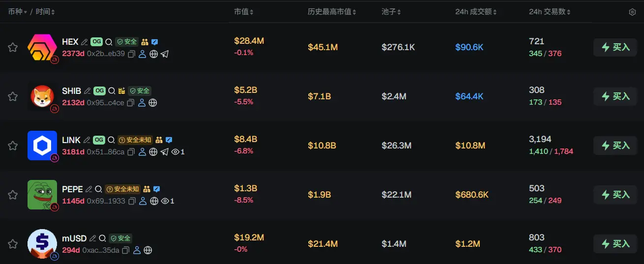Add mUSD to favorites star

tap(13, 244)
